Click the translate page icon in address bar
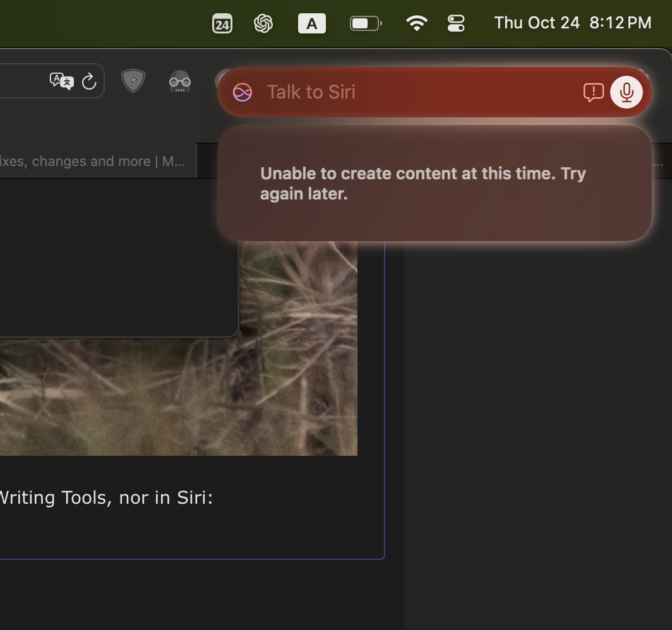The height and width of the screenshot is (630, 672). (x=62, y=81)
